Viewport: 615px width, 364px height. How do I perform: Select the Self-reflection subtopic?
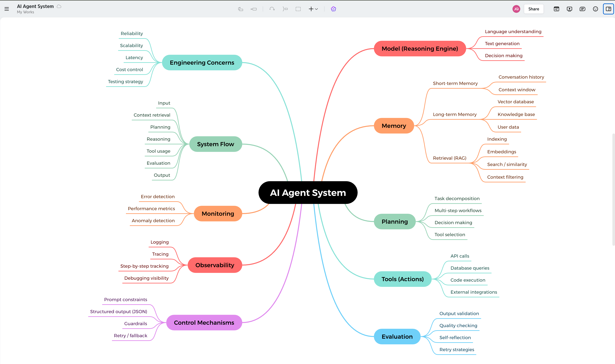coord(455,338)
